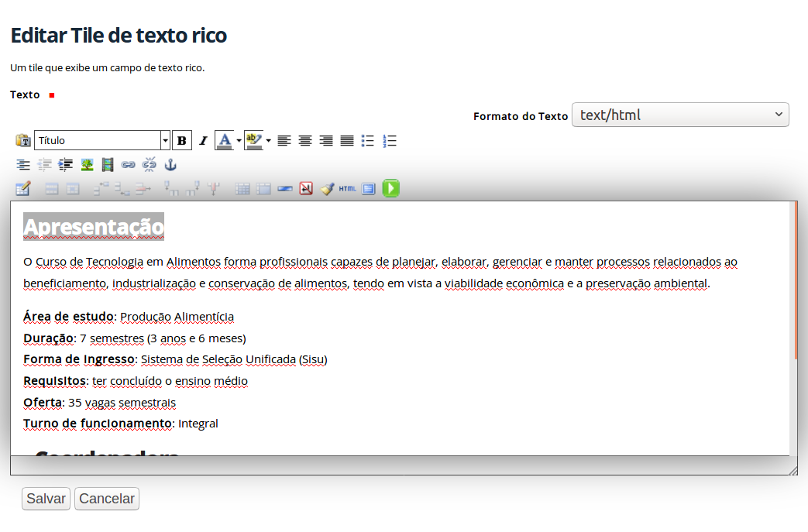Click the insert media film icon
This screenshot has height=532, width=808.
108,164
